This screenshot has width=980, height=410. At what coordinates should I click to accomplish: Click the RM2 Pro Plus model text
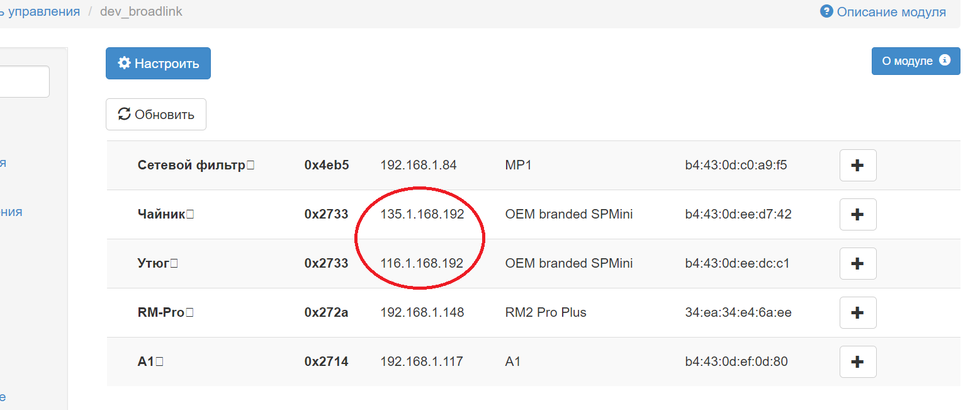point(545,313)
